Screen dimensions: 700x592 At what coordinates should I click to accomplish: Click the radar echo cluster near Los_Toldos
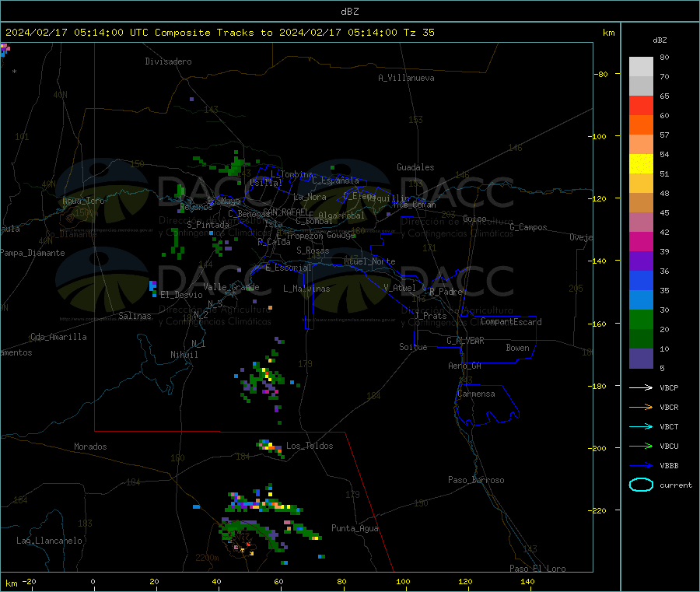[x=271, y=447]
